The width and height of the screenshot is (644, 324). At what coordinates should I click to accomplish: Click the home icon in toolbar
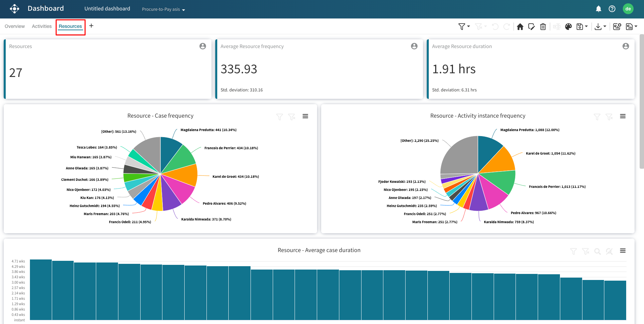[520, 27]
